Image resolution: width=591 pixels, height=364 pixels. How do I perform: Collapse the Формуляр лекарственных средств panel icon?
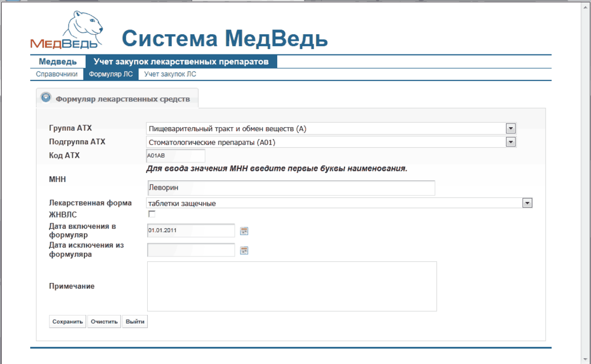tap(46, 97)
